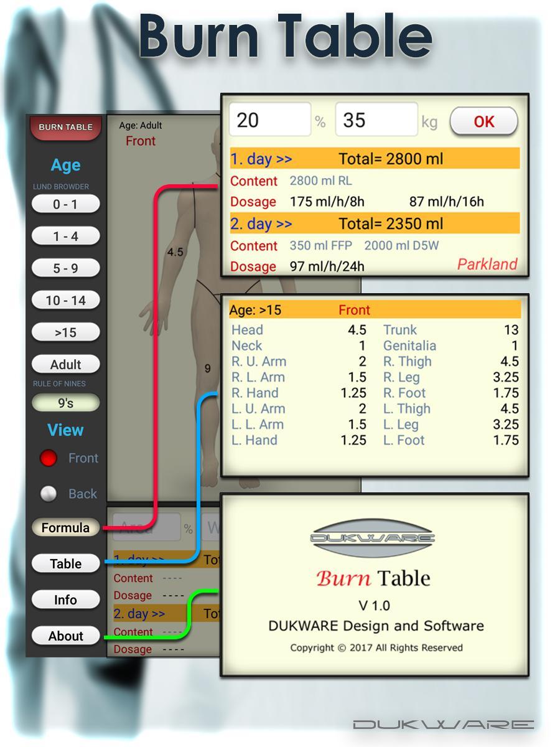Click the "Age: Adult" label on the main screen
The height and width of the screenshot is (747, 560).
(x=141, y=125)
